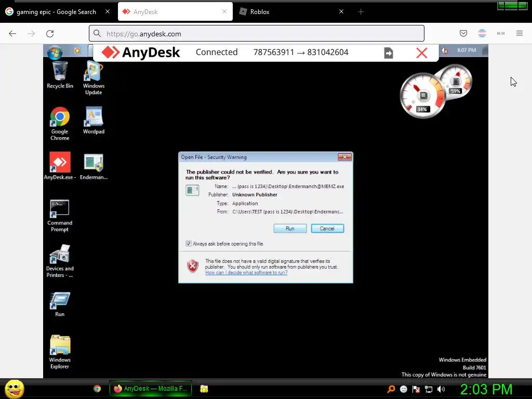Click the 2:03 PM host clock

(x=486, y=389)
